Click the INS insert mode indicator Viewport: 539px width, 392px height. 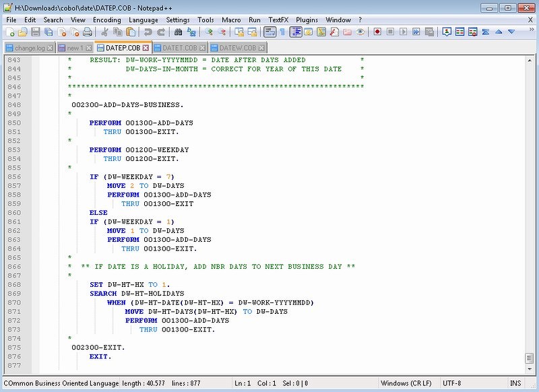(x=515, y=383)
